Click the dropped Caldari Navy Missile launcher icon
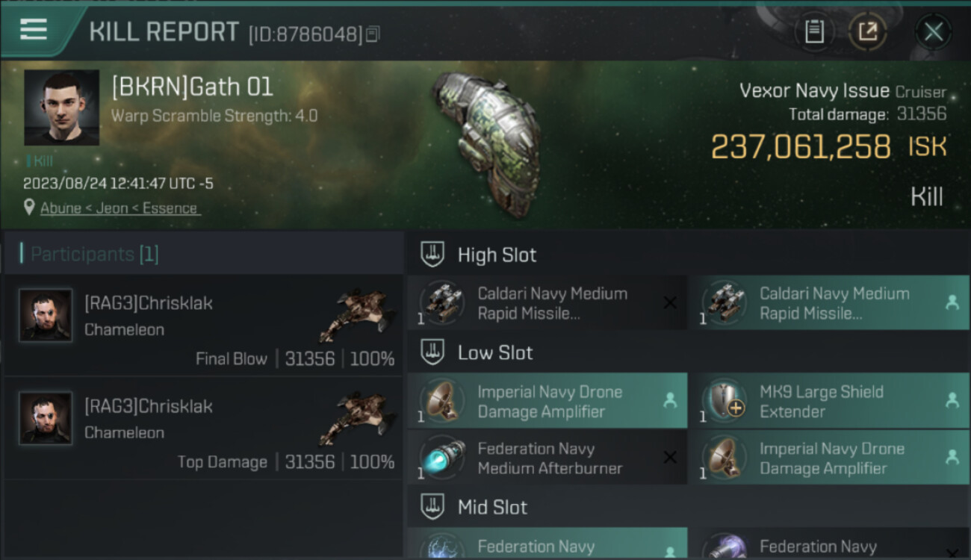Screen dimensions: 971x560 [722, 303]
